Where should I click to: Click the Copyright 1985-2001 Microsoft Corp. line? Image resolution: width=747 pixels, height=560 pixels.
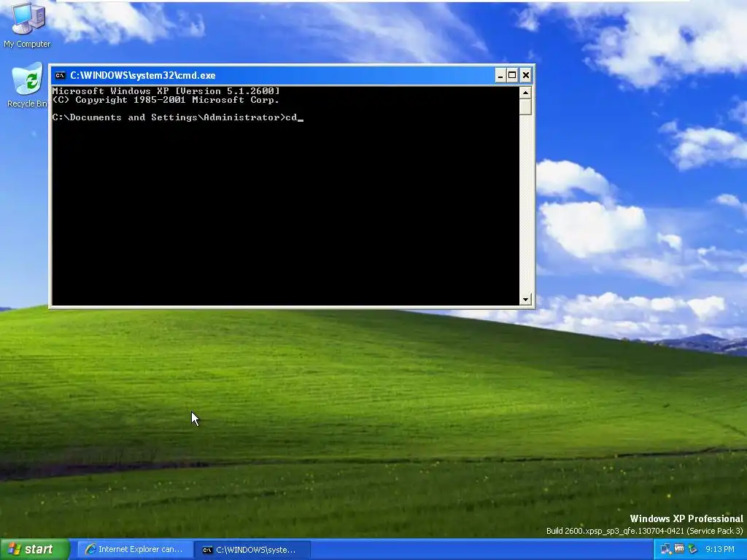coord(166,99)
